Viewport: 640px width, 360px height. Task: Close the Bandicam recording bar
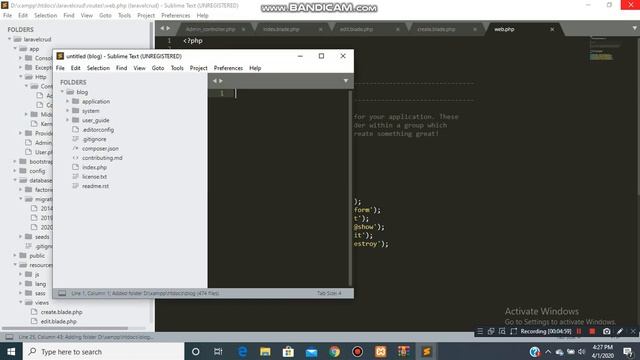(x=633, y=331)
